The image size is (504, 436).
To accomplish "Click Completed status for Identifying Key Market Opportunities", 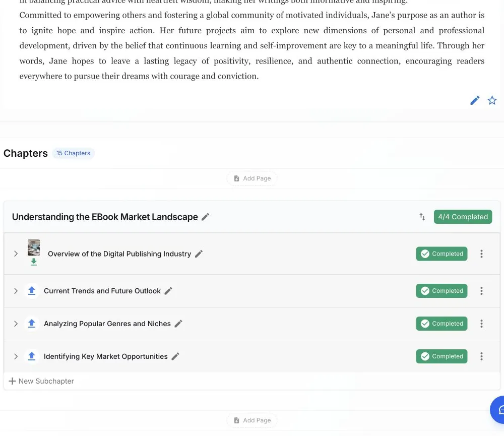I will coord(442,356).
